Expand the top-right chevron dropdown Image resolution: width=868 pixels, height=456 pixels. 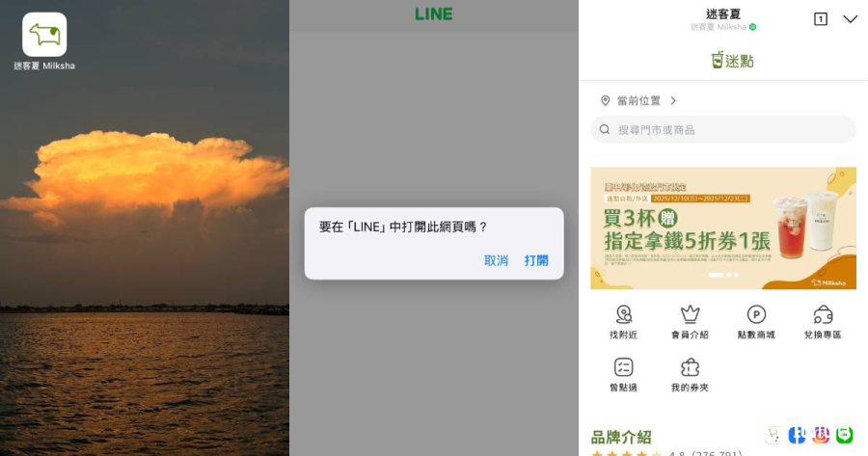tap(851, 19)
